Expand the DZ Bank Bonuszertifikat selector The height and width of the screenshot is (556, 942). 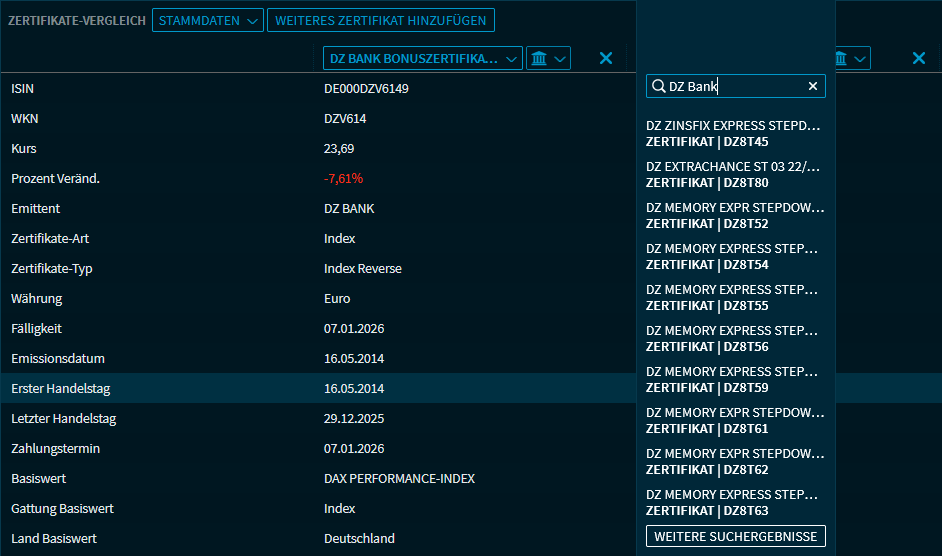[x=422, y=58]
